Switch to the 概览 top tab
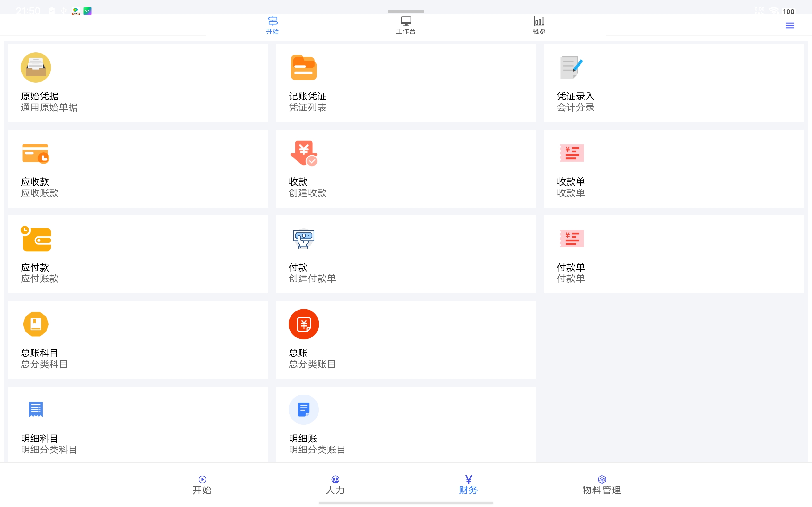 tap(539, 25)
